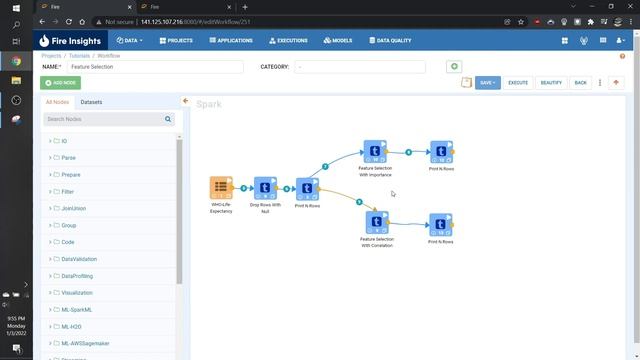Click the Fire Insights logo
The width and height of the screenshot is (640, 360).
click(x=70, y=40)
